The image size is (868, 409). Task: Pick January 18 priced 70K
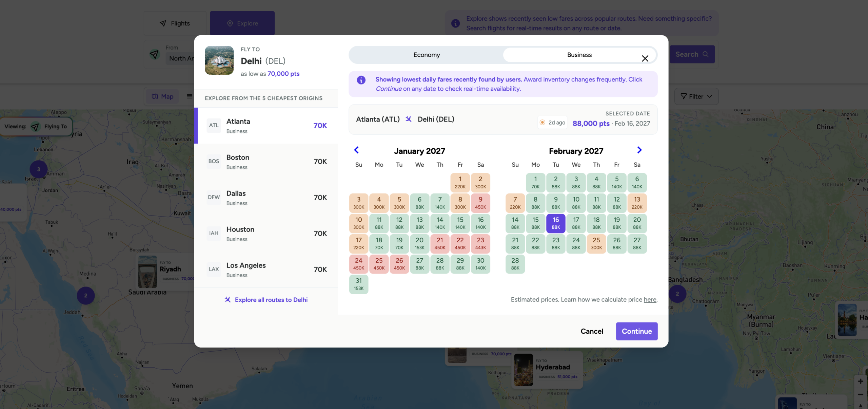379,244
